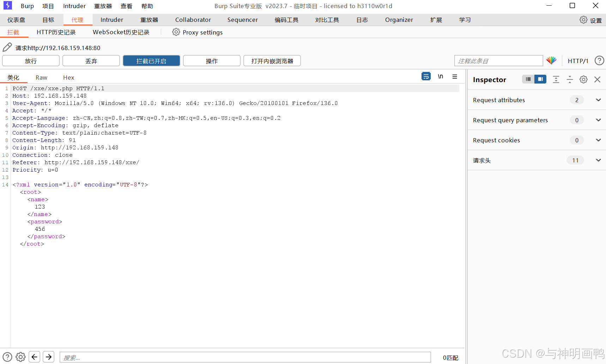The height and width of the screenshot is (364, 606).
Task: Click the bottom-left help icon
Action: [x=7, y=357]
